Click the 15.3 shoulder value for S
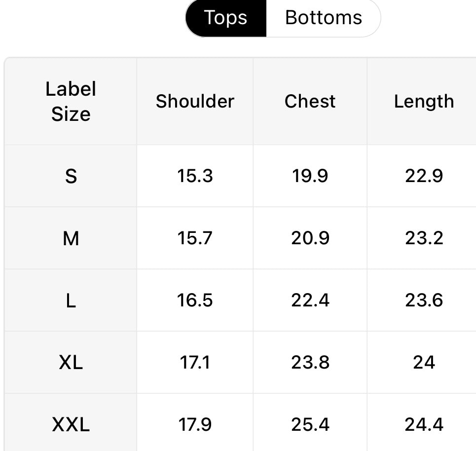 195,176
